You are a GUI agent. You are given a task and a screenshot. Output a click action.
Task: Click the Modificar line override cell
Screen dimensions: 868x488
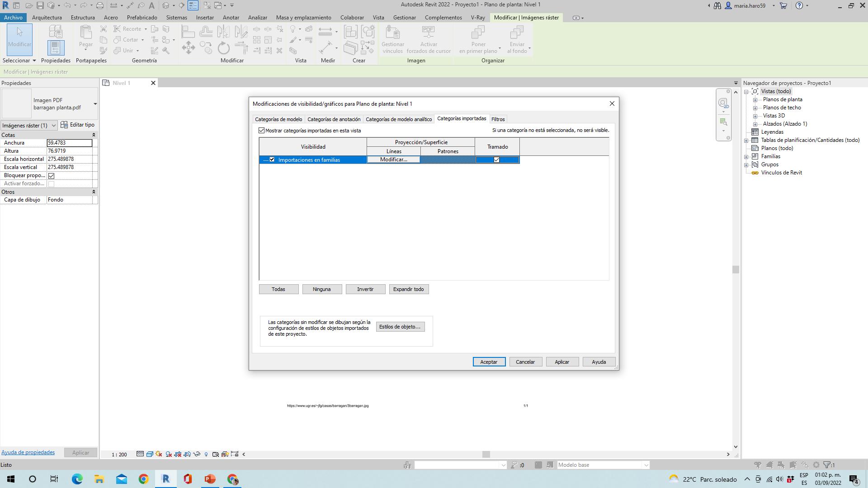point(393,160)
